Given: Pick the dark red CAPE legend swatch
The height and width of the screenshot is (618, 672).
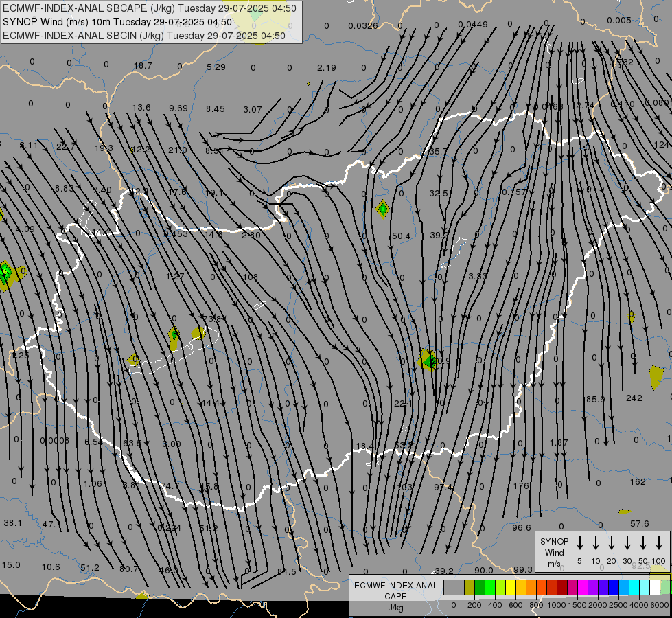Looking at the screenshot, I should (x=562, y=588).
